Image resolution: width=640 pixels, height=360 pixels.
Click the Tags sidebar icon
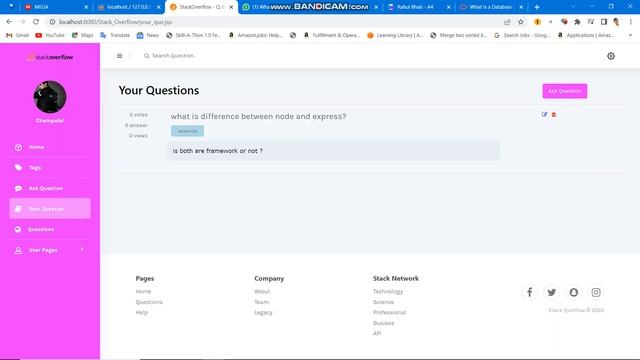[18, 168]
